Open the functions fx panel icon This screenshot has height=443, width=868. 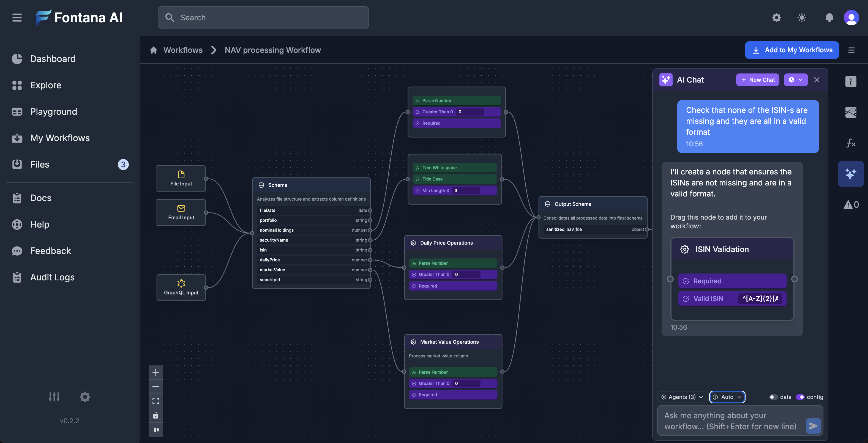[850, 143]
